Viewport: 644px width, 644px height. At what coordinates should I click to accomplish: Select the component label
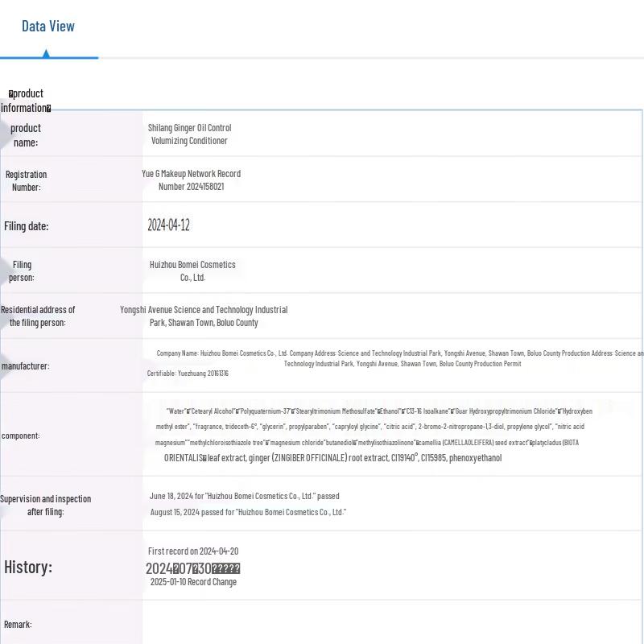click(x=21, y=436)
